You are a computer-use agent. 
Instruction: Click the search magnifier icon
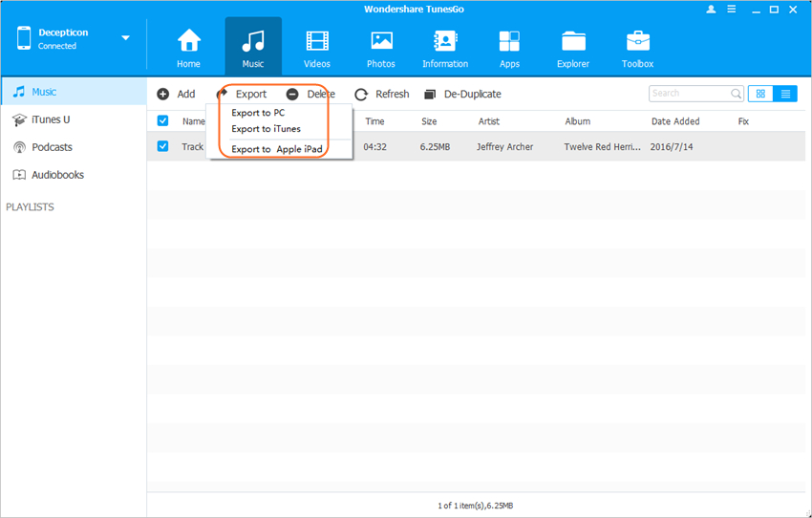(736, 94)
